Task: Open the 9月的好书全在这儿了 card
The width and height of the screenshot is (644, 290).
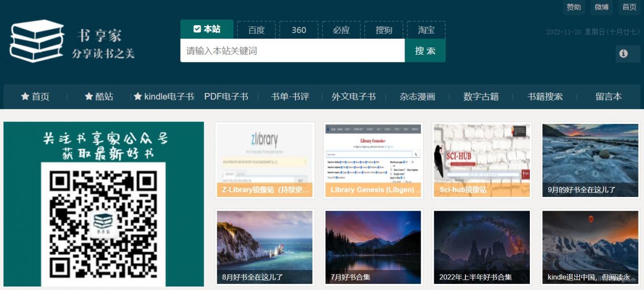Action: pyautogui.click(x=591, y=161)
